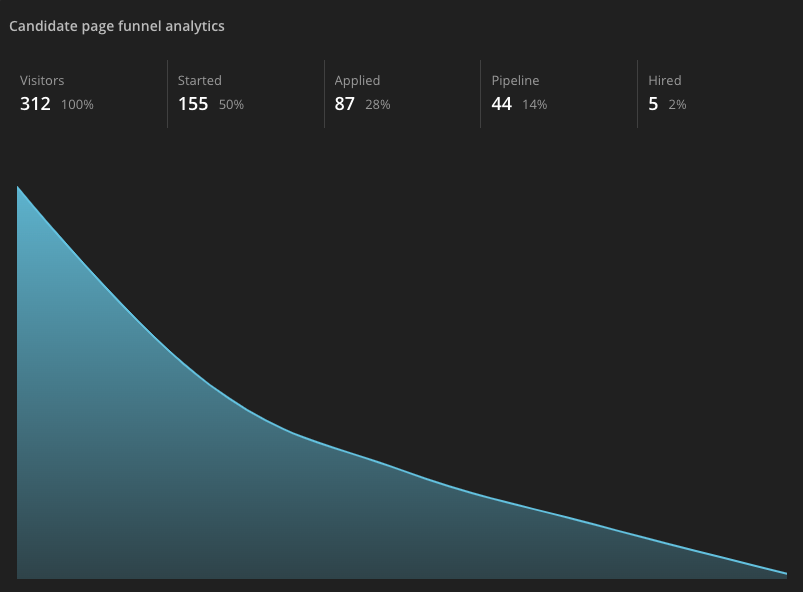Click the 87 applied count
Viewport: 803px width, 592px height.
[x=345, y=104]
